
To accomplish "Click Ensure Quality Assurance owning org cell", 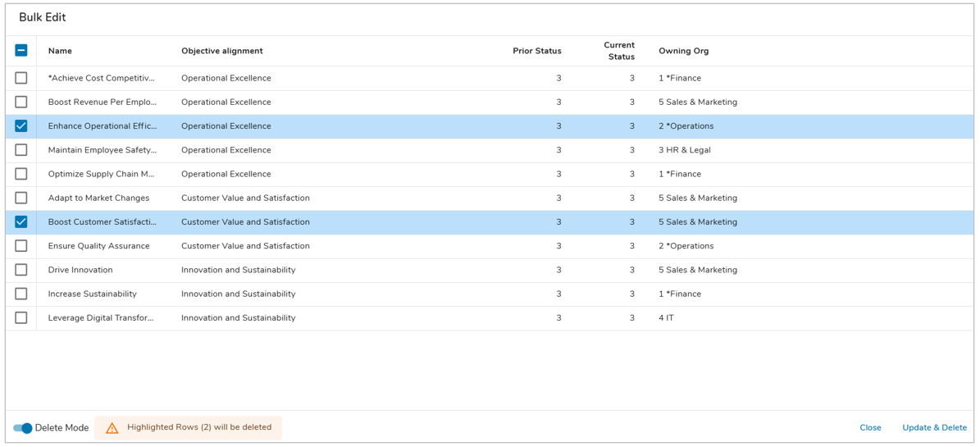I will (x=686, y=246).
